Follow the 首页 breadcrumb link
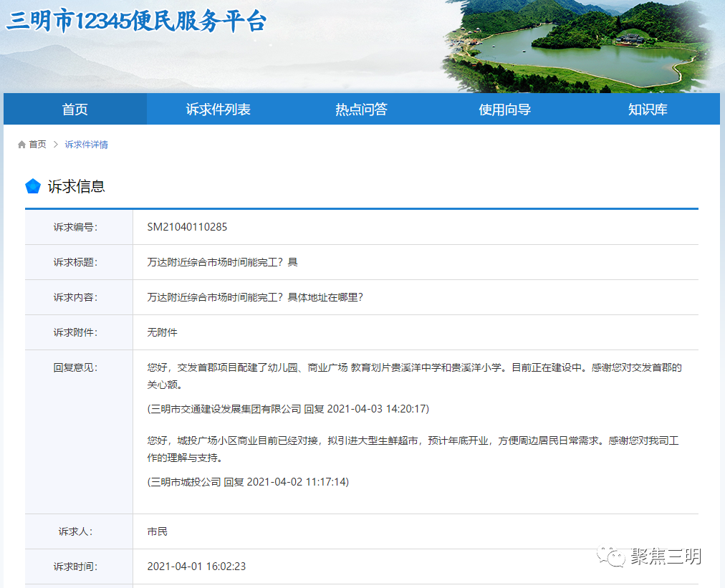 click(37, 145)
